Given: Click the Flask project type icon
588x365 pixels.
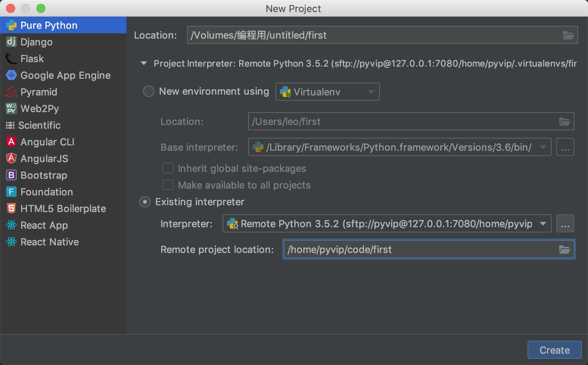Looking at the screenshot, I should 11,59.
